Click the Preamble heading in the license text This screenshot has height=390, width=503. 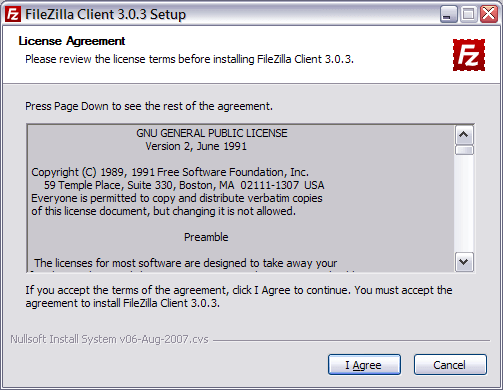206,237
